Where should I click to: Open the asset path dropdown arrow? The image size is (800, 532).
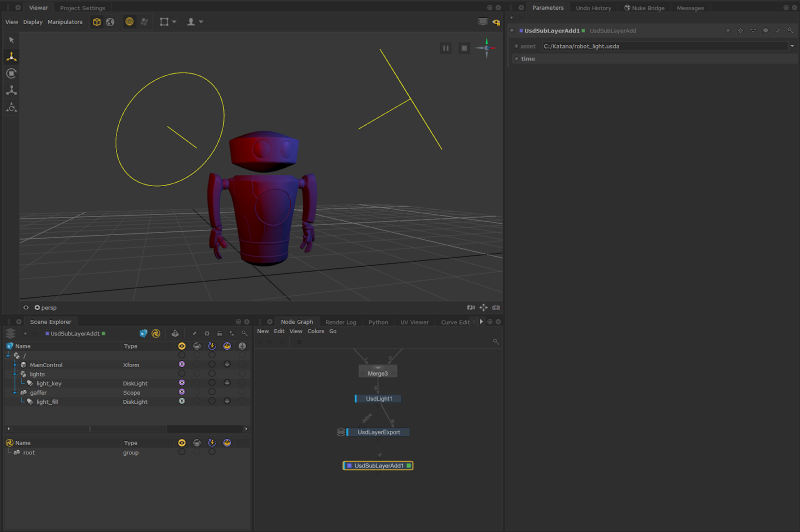(x=792, y=46)
